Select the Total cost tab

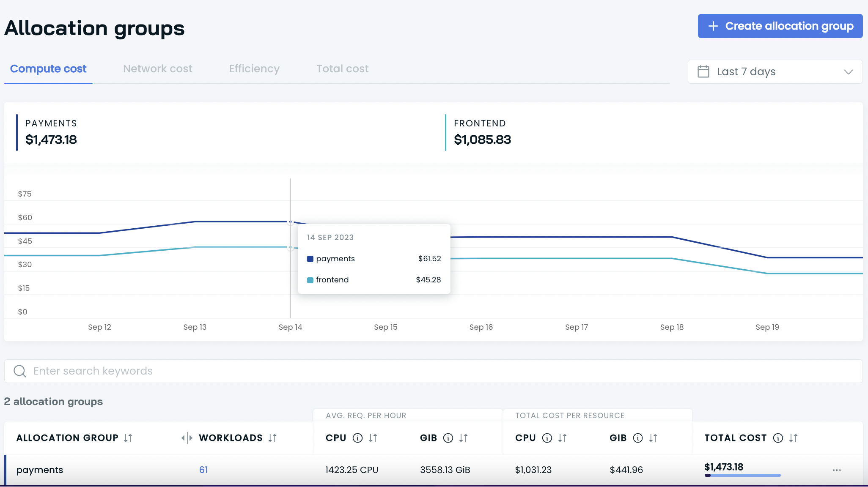pos(342,68)
